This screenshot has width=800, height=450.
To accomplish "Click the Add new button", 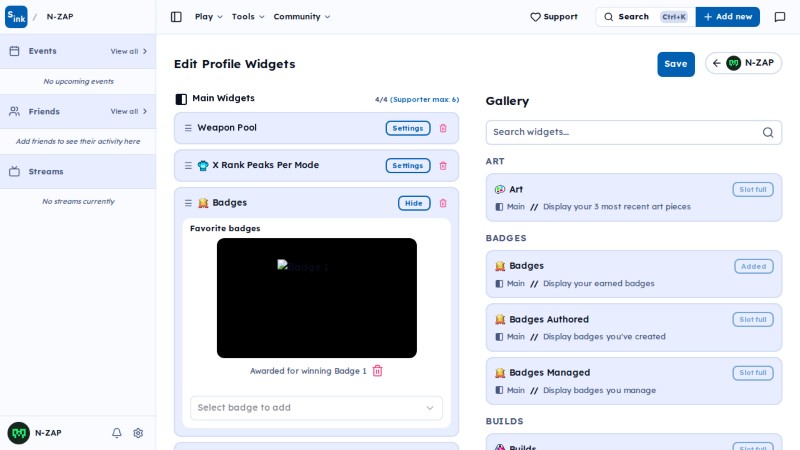I will click(728, 17).
